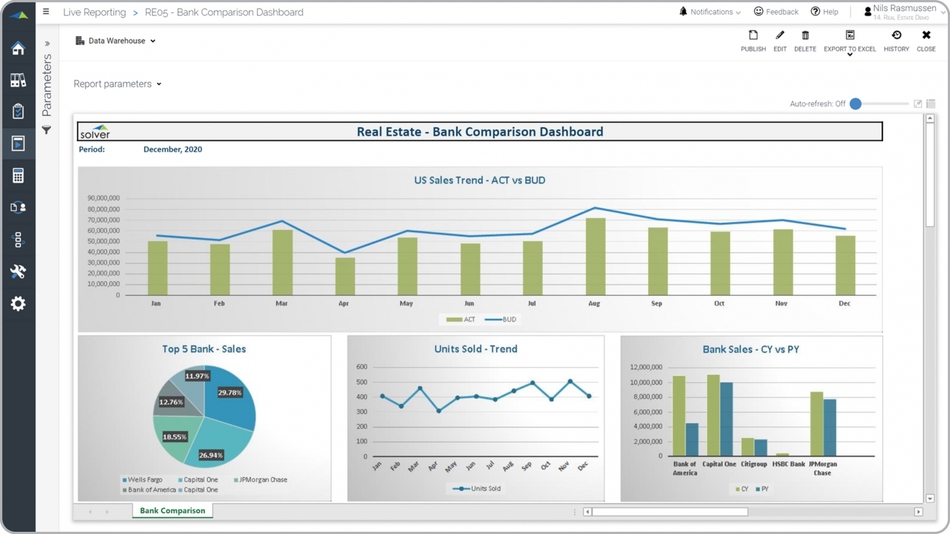Delete the report using trash icon

pos(805,40)
